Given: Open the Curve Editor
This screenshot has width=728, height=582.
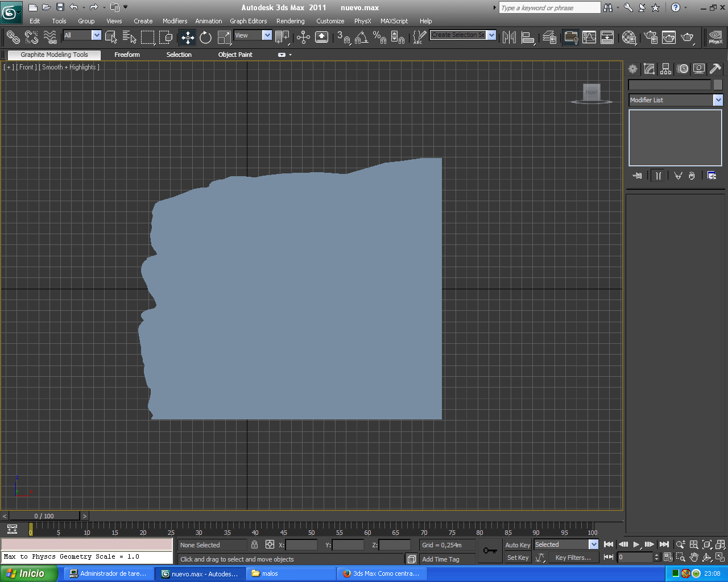Looking at the screenshot, I should [589, 38].
